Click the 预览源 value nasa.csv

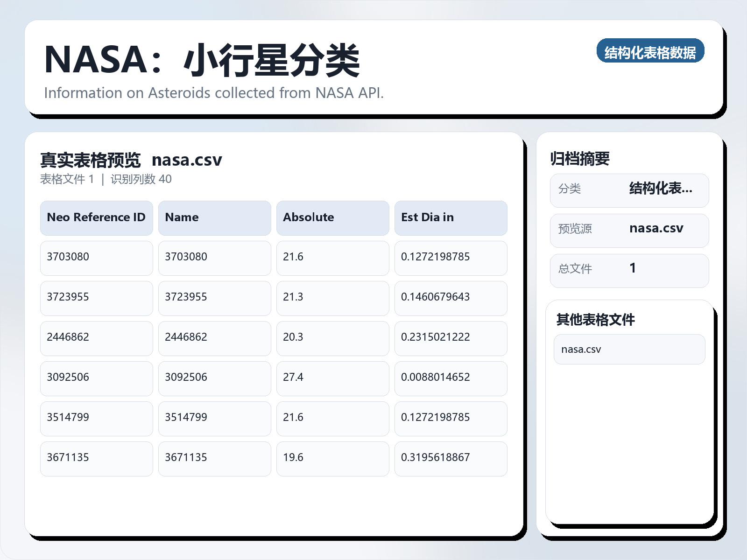pos(656,229)
